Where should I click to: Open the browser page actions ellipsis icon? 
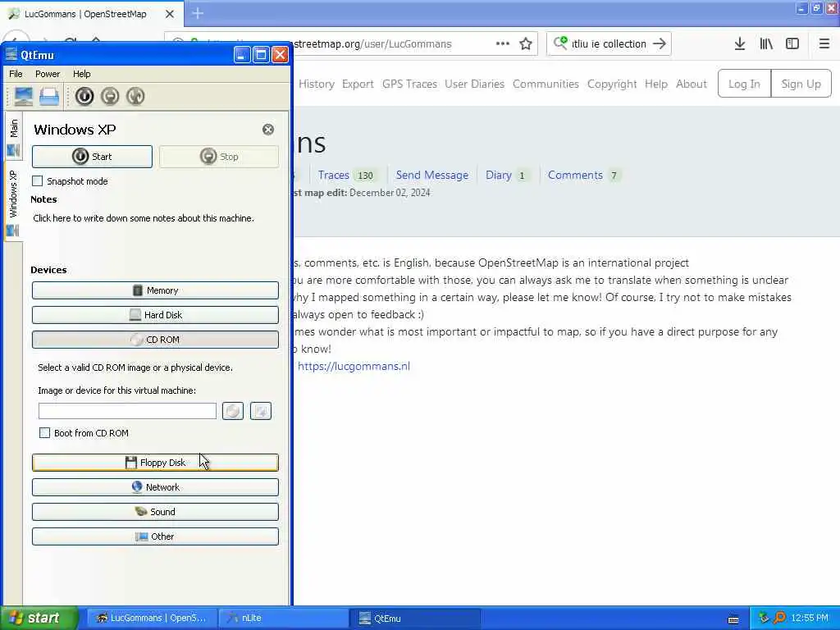[503, 43]
